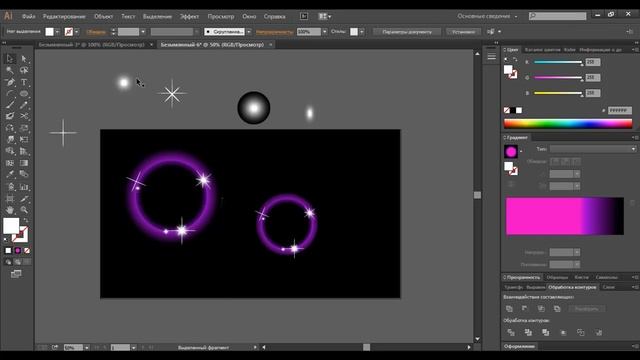This screenshot has height=360, width=640.
Task: Click the Параметры документа button
Action: click(x=407, y=32)
